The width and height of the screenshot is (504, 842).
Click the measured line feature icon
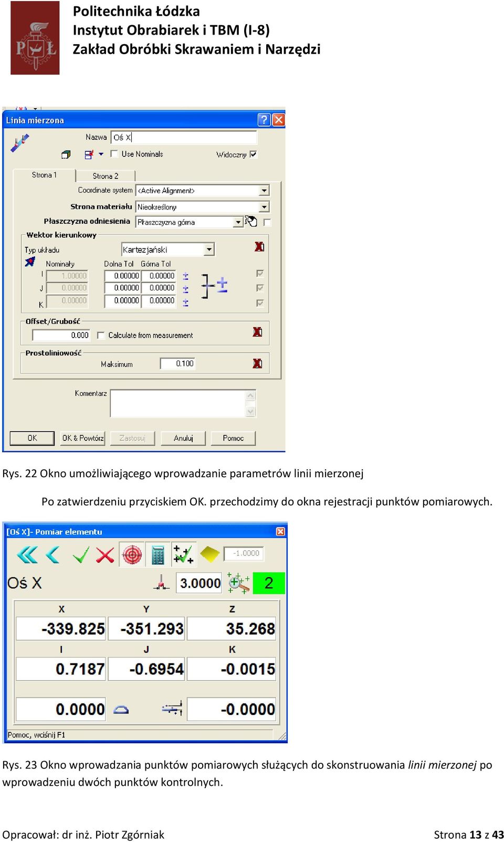pyautogui.click(x=20, y=142)
